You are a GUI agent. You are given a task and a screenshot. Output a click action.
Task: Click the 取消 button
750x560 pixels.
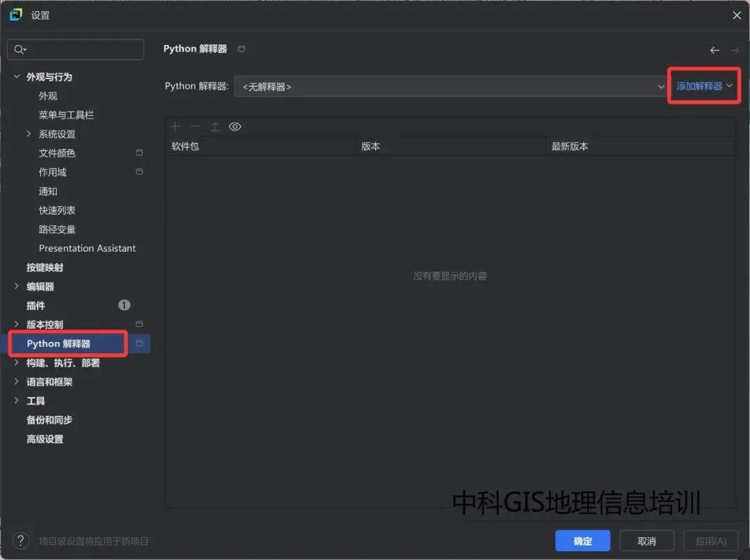pyautogui.click(x=647, y=541)
